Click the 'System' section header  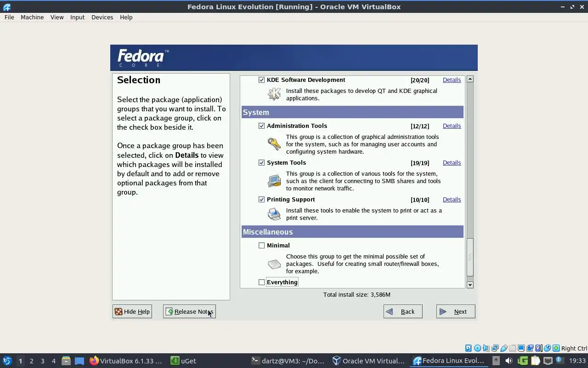click(352, 112)
